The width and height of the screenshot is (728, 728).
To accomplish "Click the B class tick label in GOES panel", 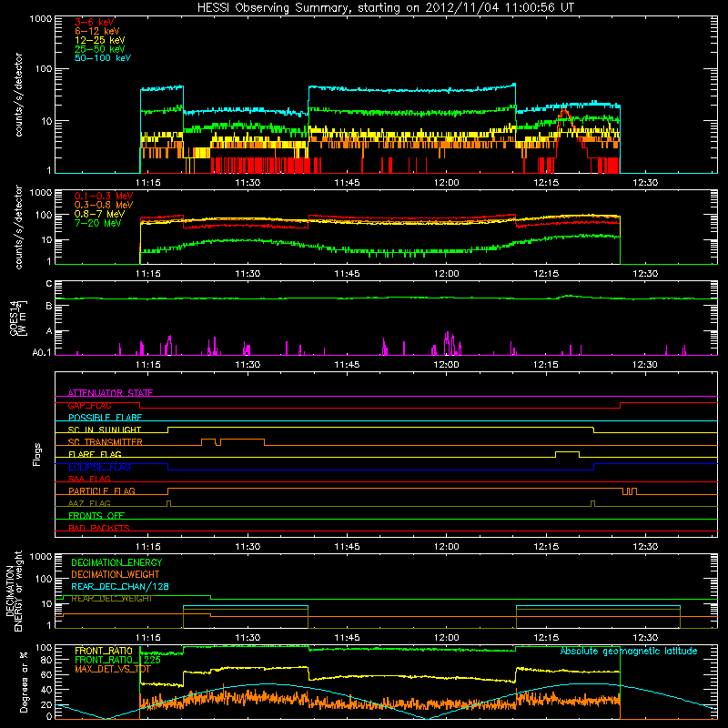I will click(x=49, y=307).
